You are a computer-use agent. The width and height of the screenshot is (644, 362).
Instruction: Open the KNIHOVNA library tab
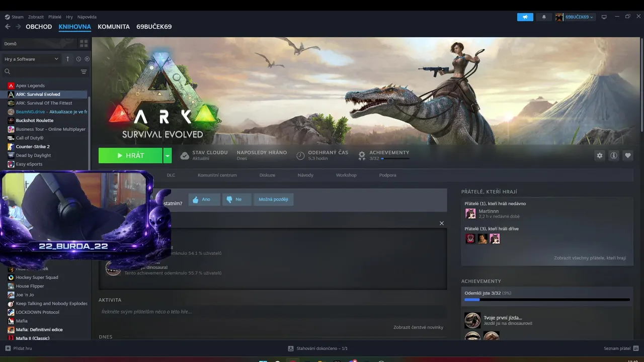(x=75, y=27)
